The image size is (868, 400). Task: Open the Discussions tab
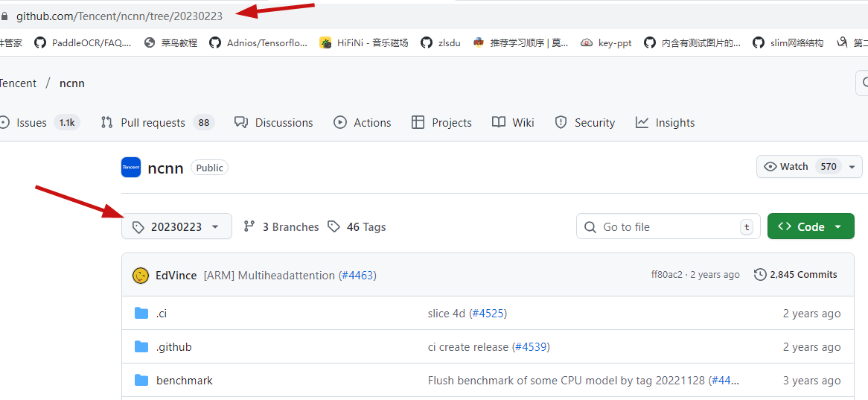(273, 122)
